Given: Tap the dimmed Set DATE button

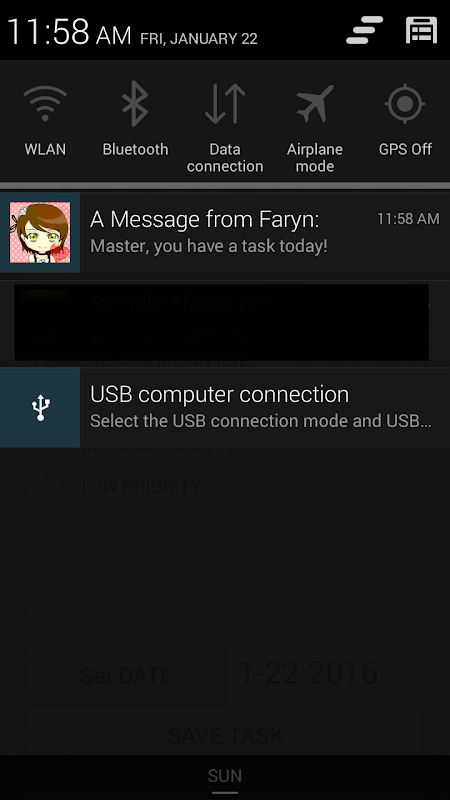Looking at the screenshot, I should click(x=126, y=676).
